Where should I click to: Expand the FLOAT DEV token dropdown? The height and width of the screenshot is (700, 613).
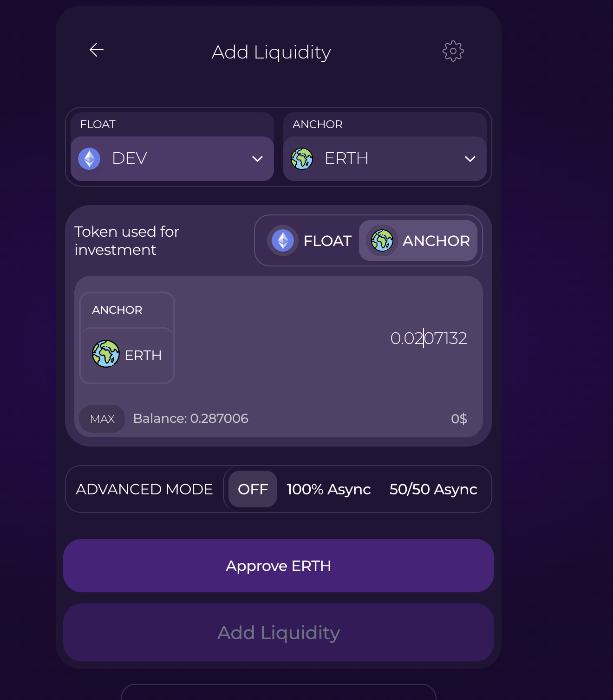[172, 159]
